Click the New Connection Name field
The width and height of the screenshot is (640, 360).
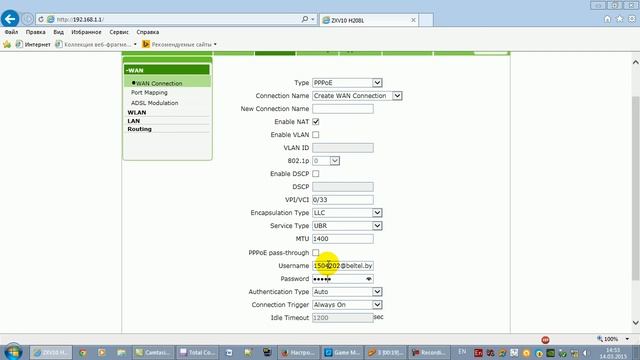(x=343, y=109)
